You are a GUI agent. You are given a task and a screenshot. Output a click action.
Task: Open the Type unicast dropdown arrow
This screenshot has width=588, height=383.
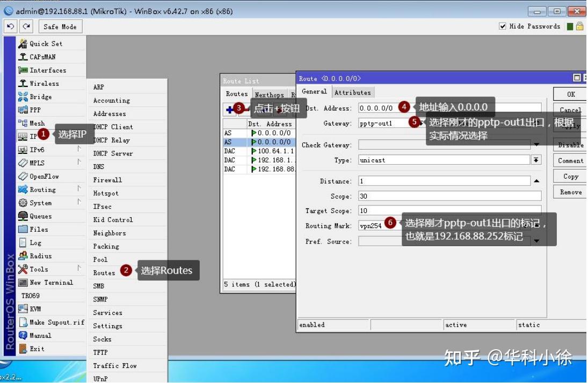pos(536,160)
